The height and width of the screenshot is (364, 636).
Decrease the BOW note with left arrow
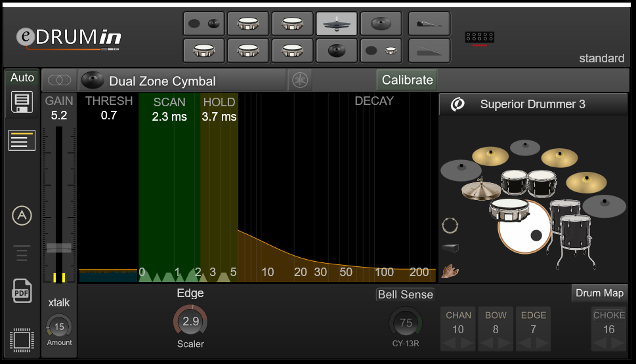(486, 344)
